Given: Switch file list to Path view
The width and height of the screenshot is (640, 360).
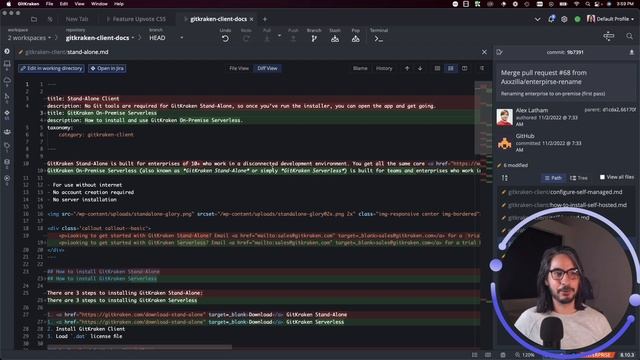Looking at the screenshot, I should point(553,178).
